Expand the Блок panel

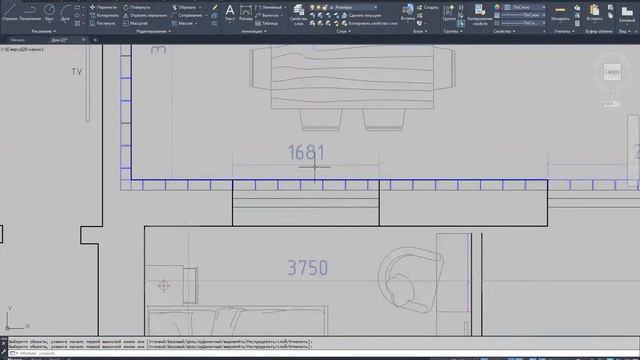(420, 31)
